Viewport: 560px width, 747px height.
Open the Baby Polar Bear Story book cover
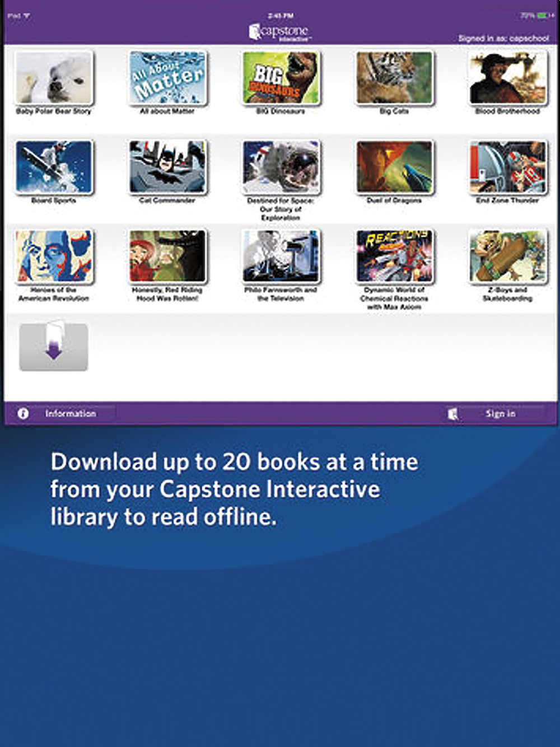click(54, 77)
